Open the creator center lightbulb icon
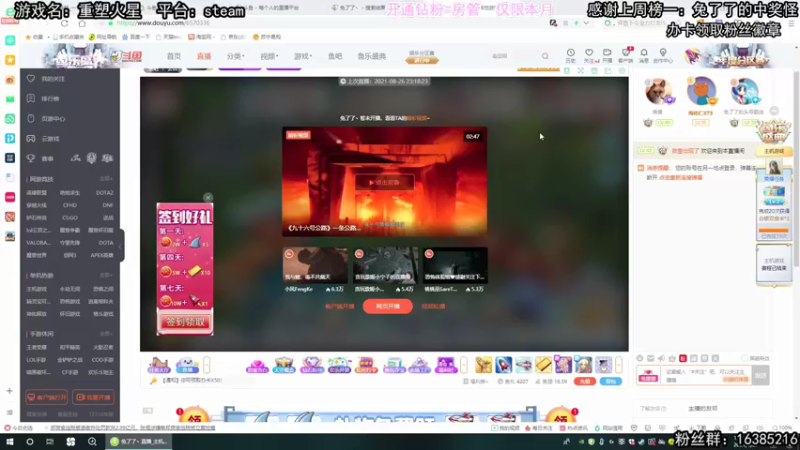 pos(663,53)
